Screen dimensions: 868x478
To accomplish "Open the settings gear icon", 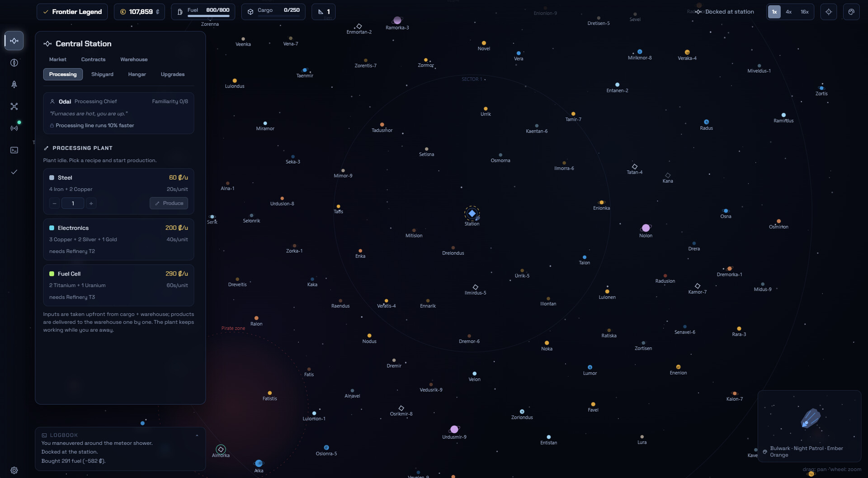I will coord(14,470).
